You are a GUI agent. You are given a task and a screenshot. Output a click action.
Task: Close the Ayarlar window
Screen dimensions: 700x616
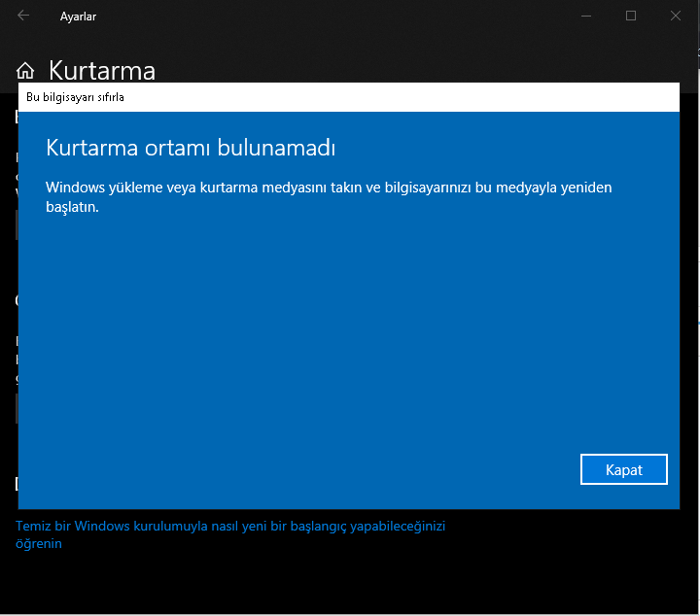coord(676,17)
